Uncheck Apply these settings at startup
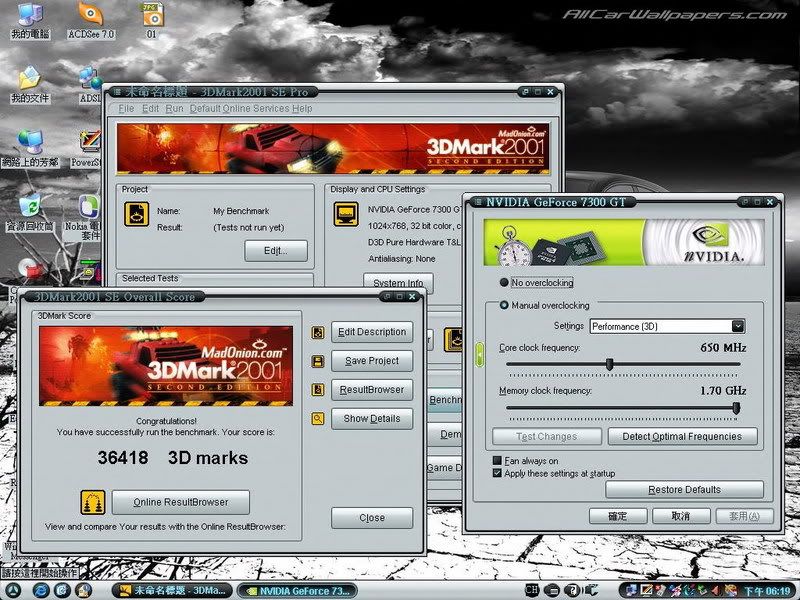Viewport: 800px width, 600px height. [x=498, y=473]
